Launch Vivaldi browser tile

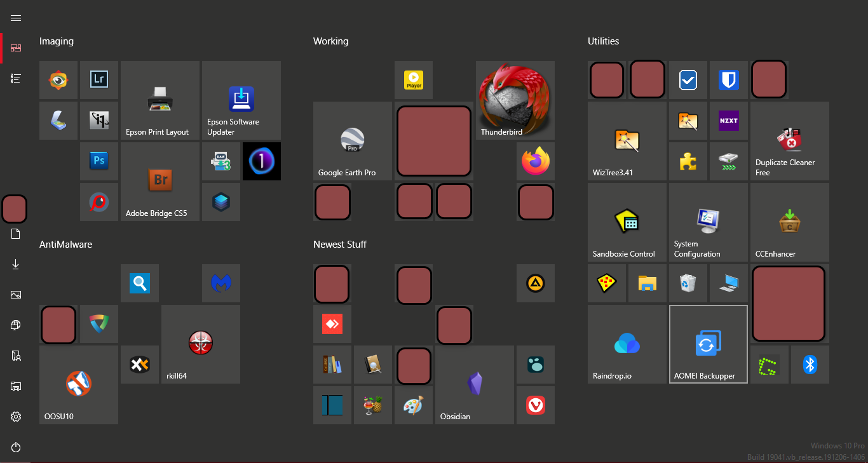536,405
